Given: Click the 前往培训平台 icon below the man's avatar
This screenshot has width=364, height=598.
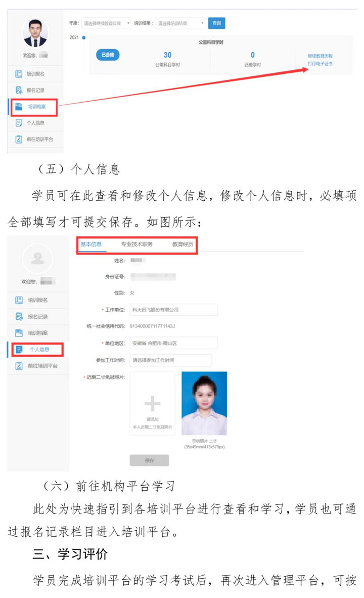Looking at the screenshot, I should (x=18, y=139).
